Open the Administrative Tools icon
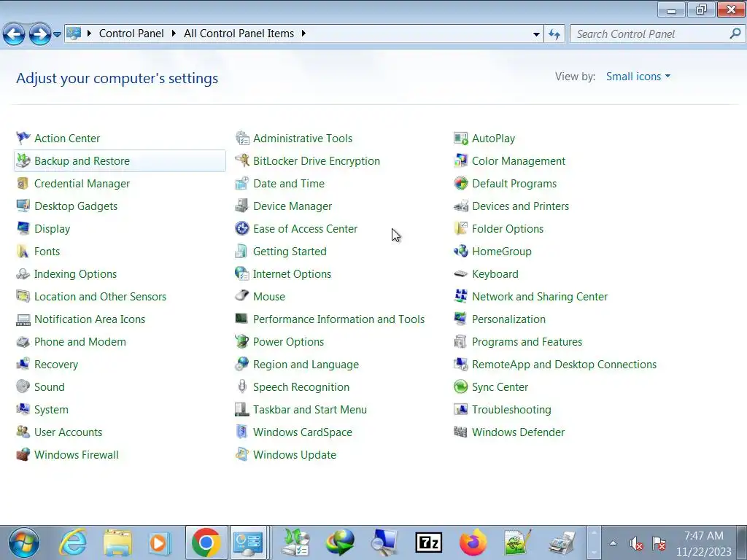Image resolution: width=747 pixels, height=560 pixels. [x=242, y=138]
